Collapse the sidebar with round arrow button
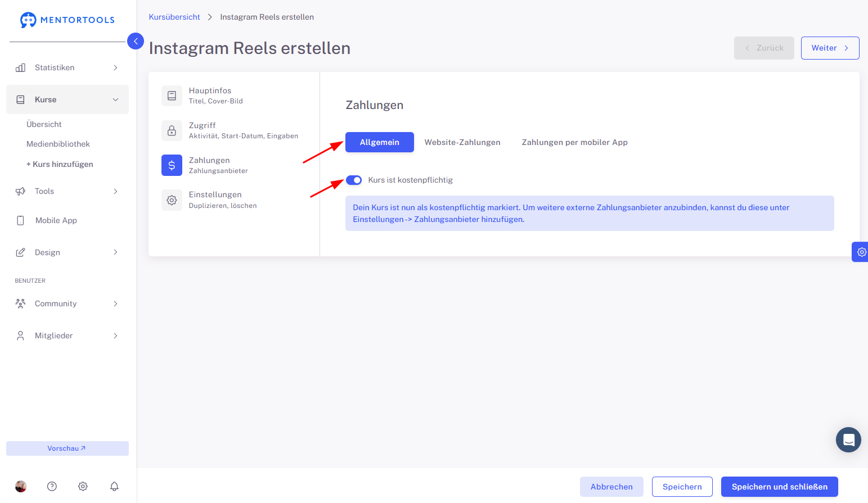Viewport: 868px width, 503px height. tap(136, 41)
